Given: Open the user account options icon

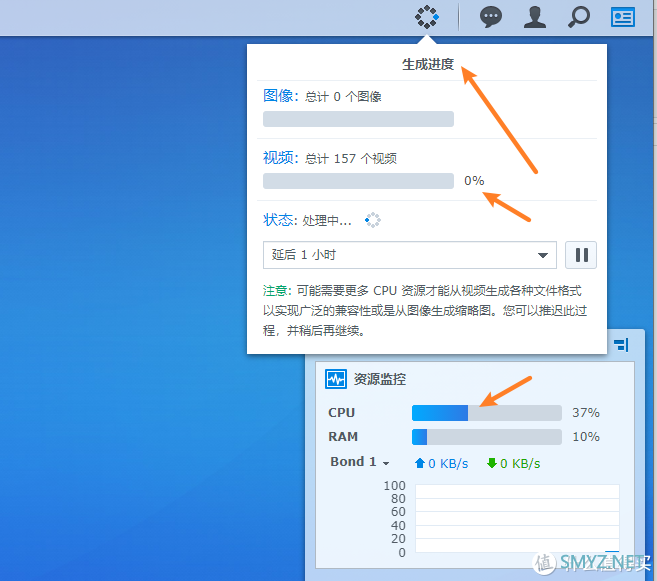Looking at the screenshot, I should (535, 18).
